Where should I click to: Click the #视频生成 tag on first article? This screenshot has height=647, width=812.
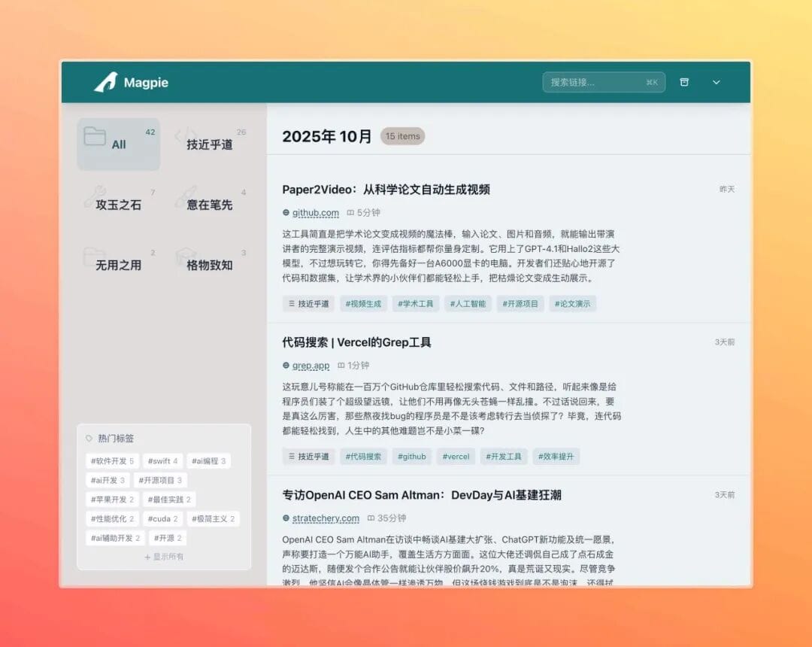click(x=363, y=304)
